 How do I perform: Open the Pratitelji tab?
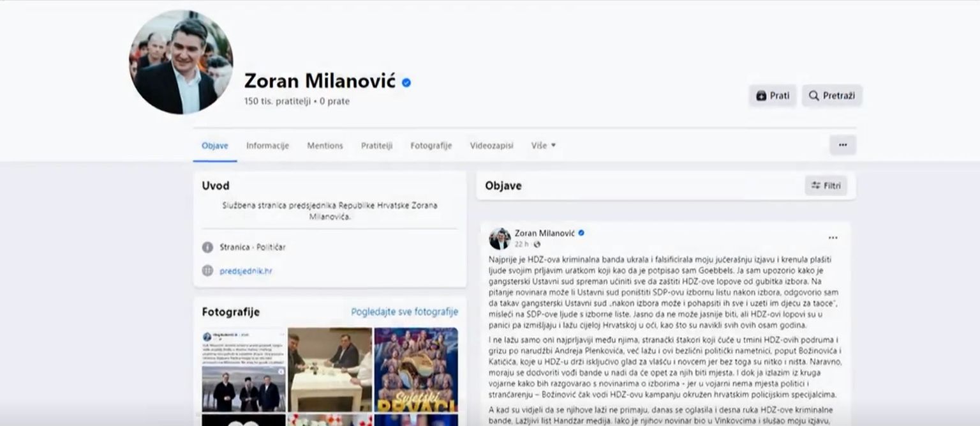point(376,146)
